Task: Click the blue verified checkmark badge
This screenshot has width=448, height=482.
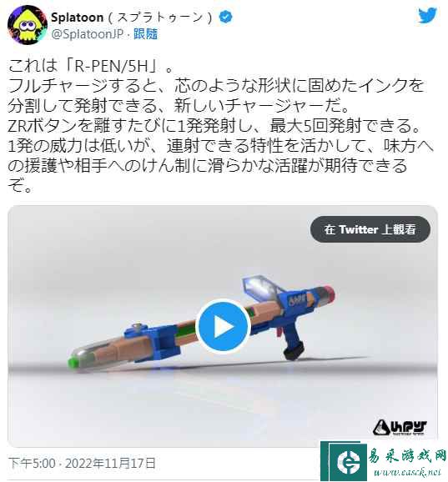Action: click(x=225, y=17)
